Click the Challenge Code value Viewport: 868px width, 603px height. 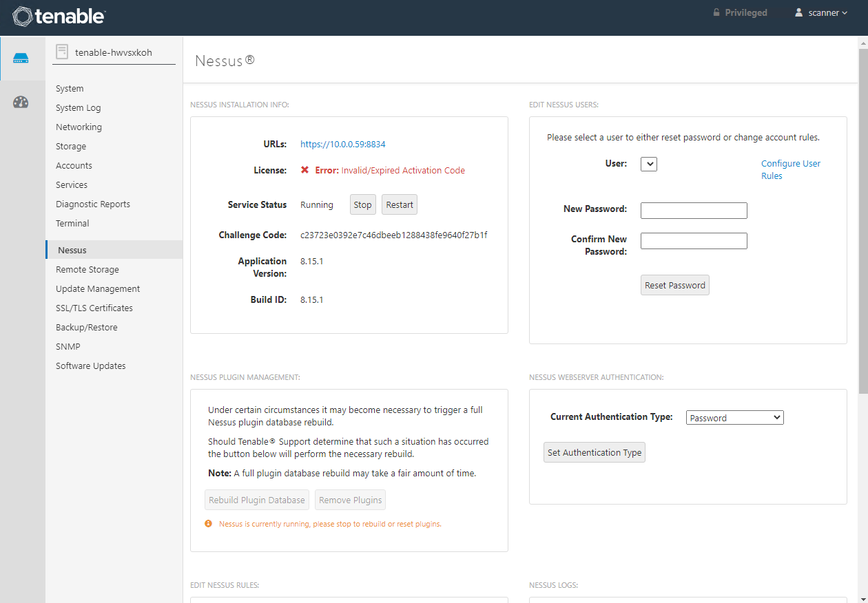394,235
